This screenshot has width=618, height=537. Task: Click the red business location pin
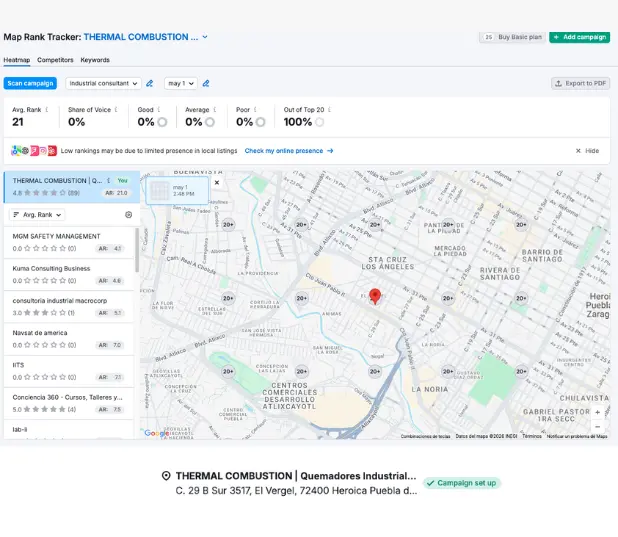(x=375, y=296)
